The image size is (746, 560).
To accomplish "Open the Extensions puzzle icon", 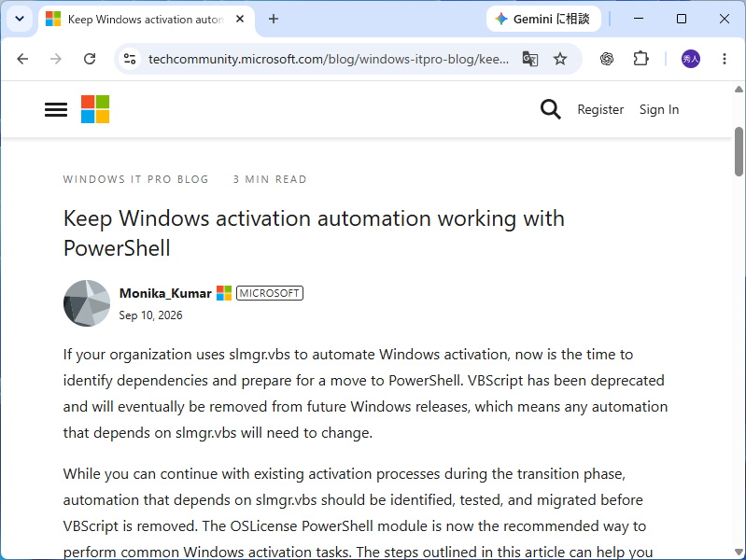I will [640, 59].
